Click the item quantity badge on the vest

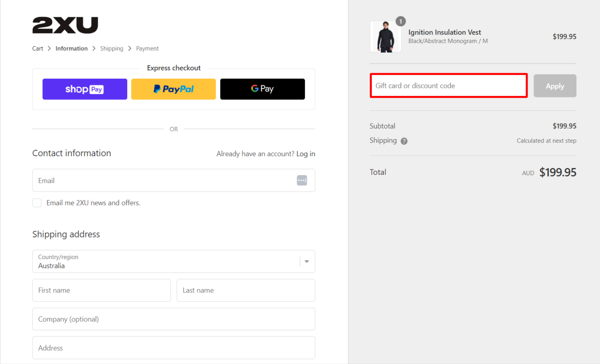(x=401, y=21)
